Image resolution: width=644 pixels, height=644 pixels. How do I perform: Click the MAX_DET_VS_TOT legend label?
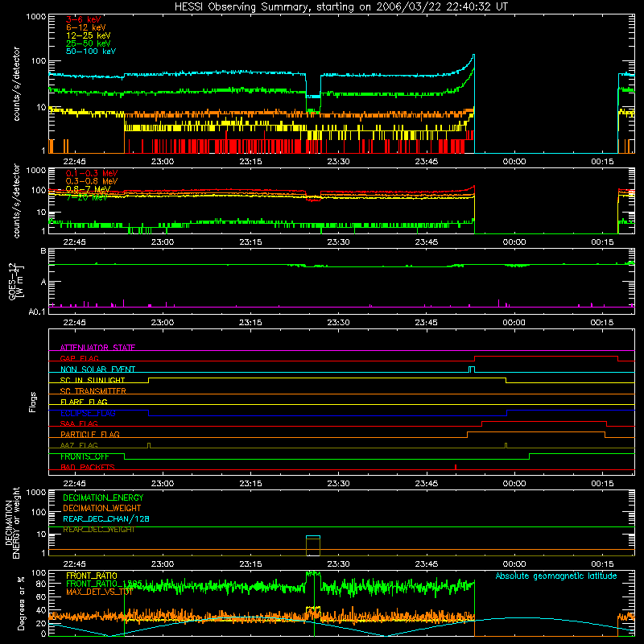tap(99, 592)
